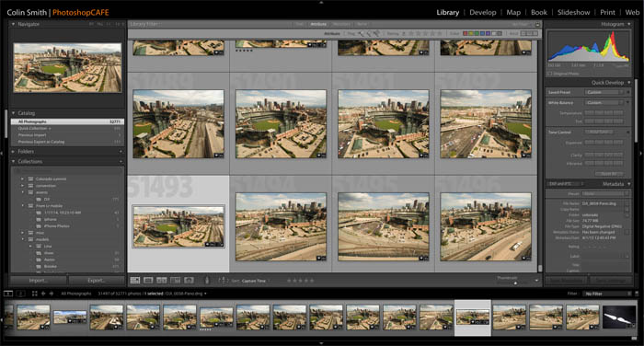Add new collection with plus icon
Image resolution: width=644 pixels, height=346 pixels.
[121, 161]
